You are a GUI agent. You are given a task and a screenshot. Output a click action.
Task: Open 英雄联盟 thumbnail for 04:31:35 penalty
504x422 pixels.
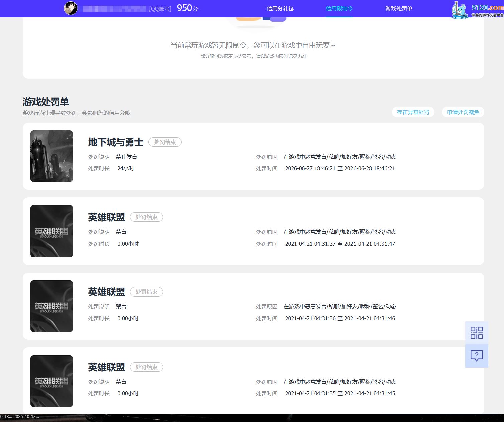[52, 381]
